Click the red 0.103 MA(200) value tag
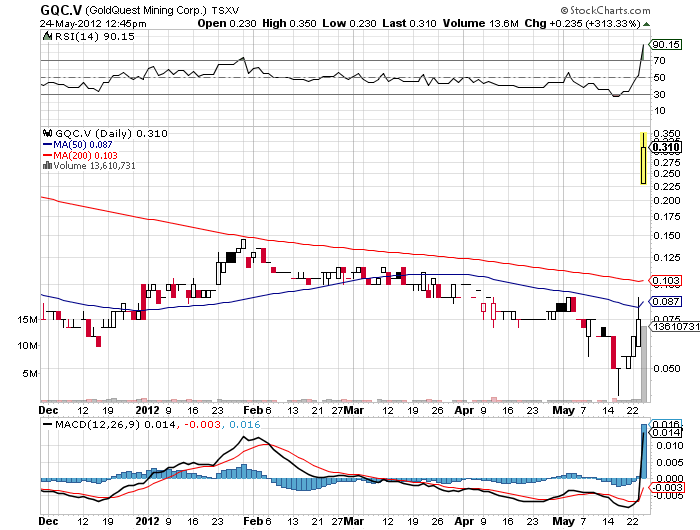 665,280
